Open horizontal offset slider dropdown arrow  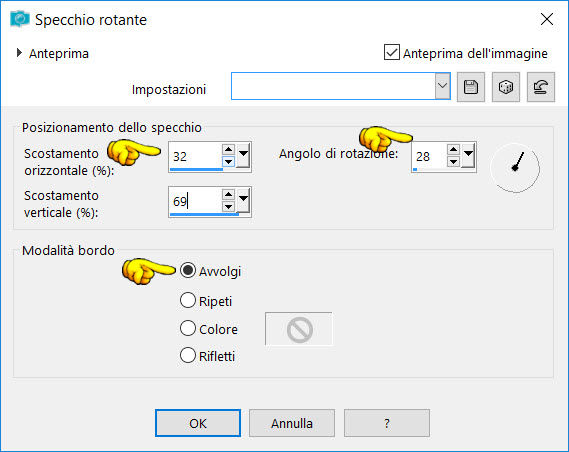pyautogui.click(x=243, y=155)
